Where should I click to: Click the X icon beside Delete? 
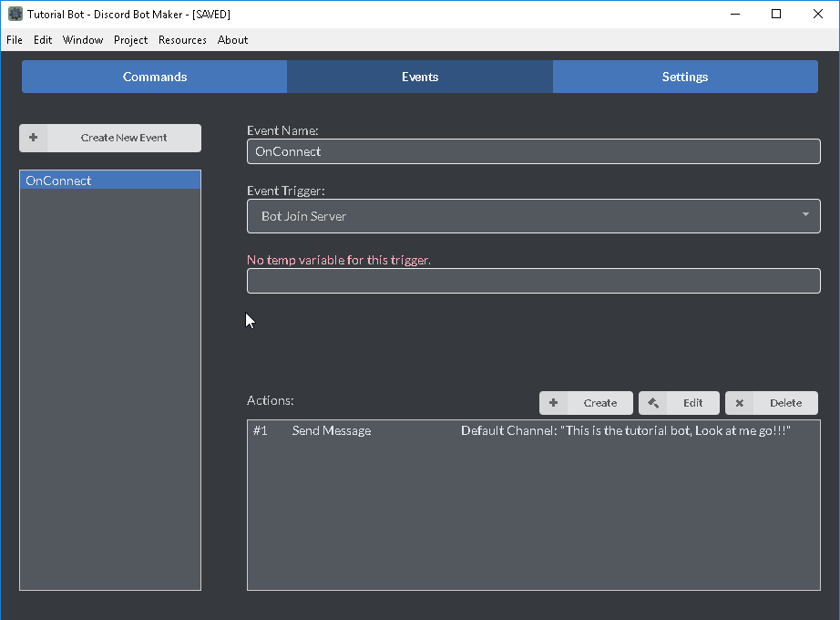pos(740,403)
